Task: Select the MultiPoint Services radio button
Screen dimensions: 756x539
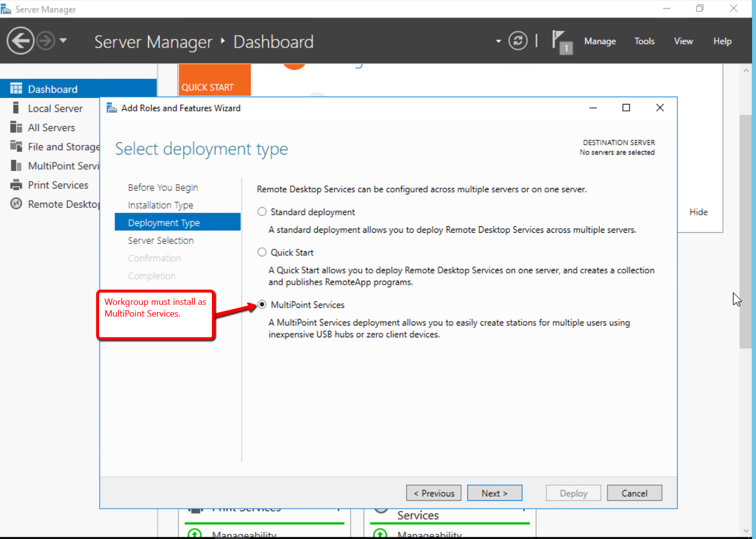Action: pyautogui.click(x=262, y=304)
